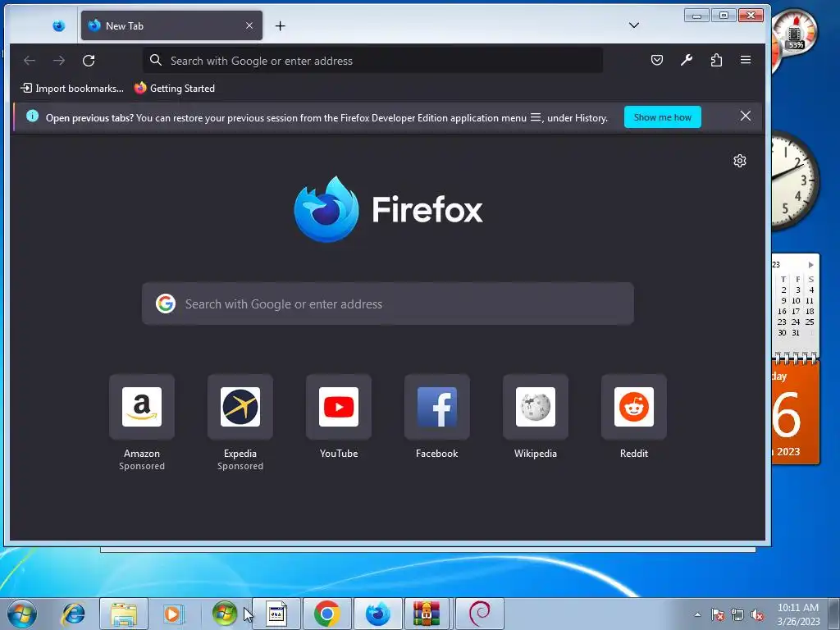Click the Show me how button

(x=662, y=117)
